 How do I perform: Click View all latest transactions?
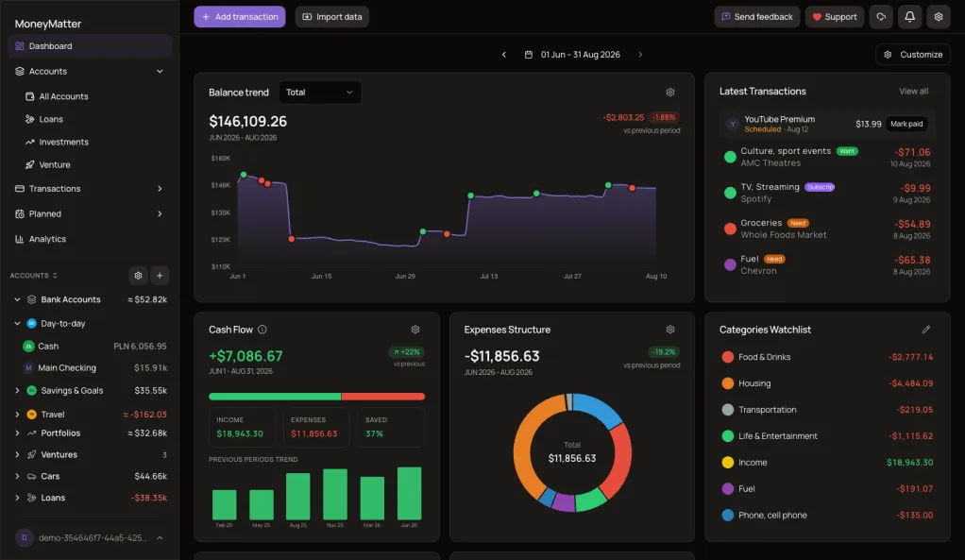(913, 91)
